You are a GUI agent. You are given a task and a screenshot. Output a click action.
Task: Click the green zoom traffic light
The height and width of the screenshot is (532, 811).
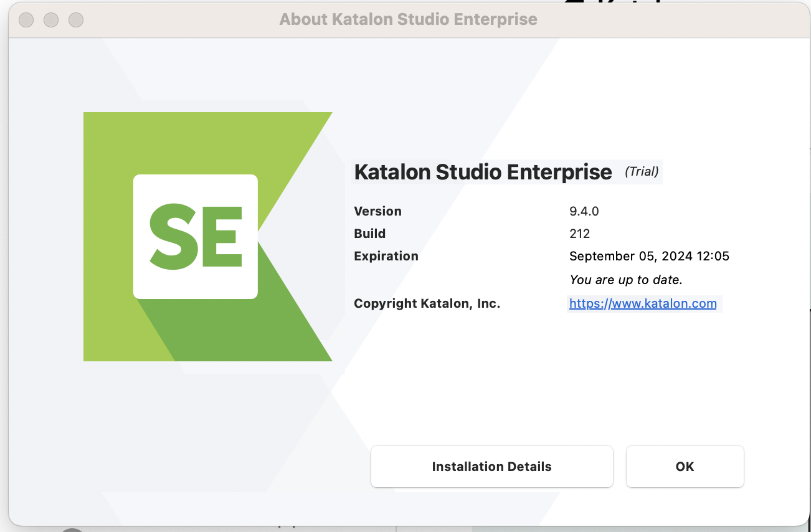pos(76,20)
